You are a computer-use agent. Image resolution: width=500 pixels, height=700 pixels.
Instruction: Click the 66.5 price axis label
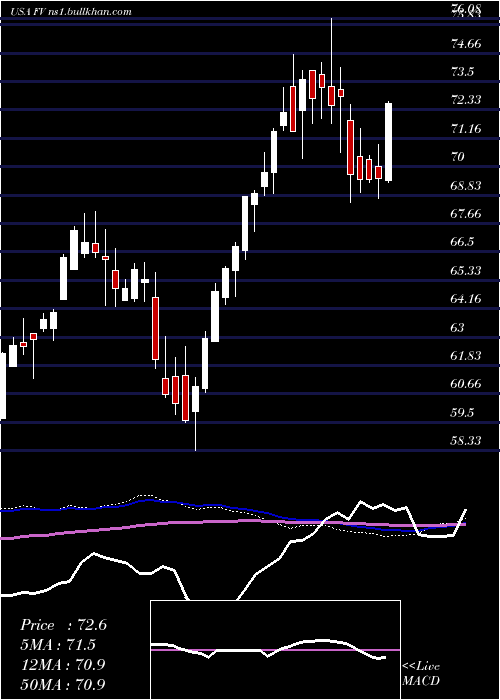pyautogui.click(x=463, y=242)
